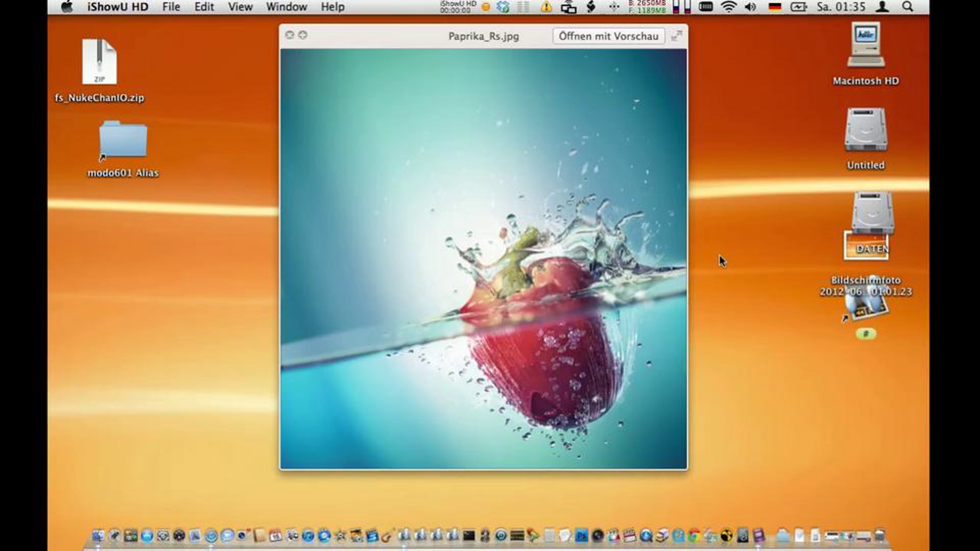Open the File menu
Viewport: 980px width, 551px height.
pyautogui.click(x=171, y=7)
